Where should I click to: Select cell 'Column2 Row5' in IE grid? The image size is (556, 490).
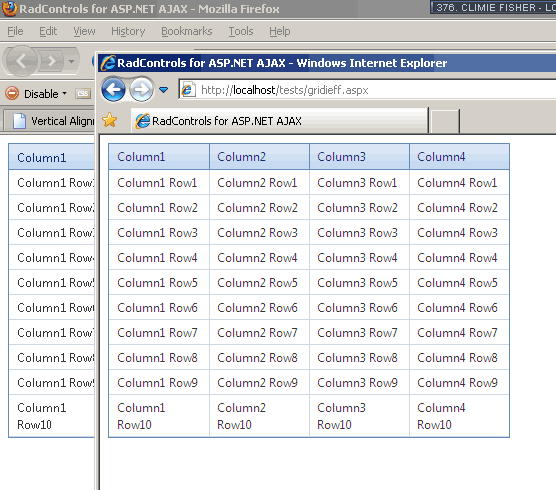(259, 283)
